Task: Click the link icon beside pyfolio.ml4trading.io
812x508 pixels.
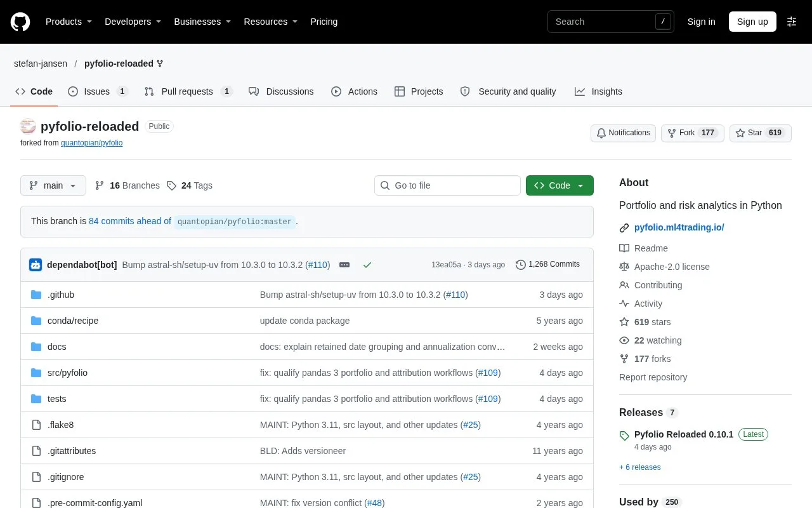Action: click(624, 228)
